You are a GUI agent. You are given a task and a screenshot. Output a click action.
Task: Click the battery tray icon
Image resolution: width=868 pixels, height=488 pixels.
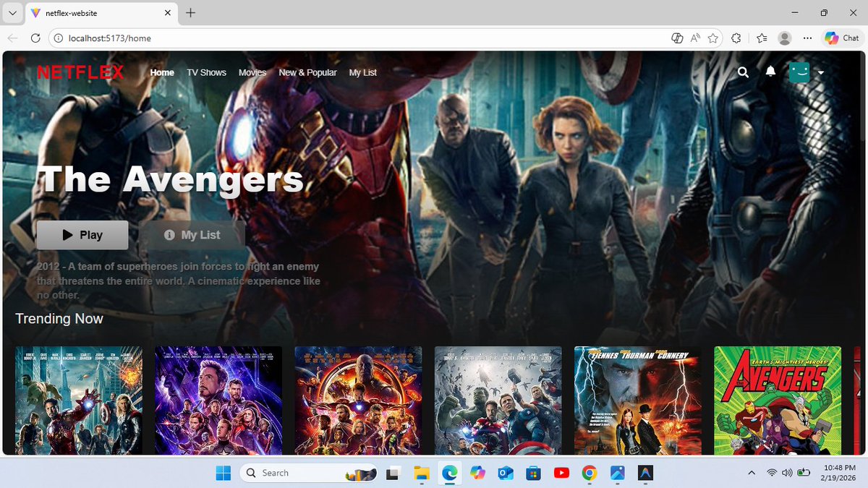point(804,473)
